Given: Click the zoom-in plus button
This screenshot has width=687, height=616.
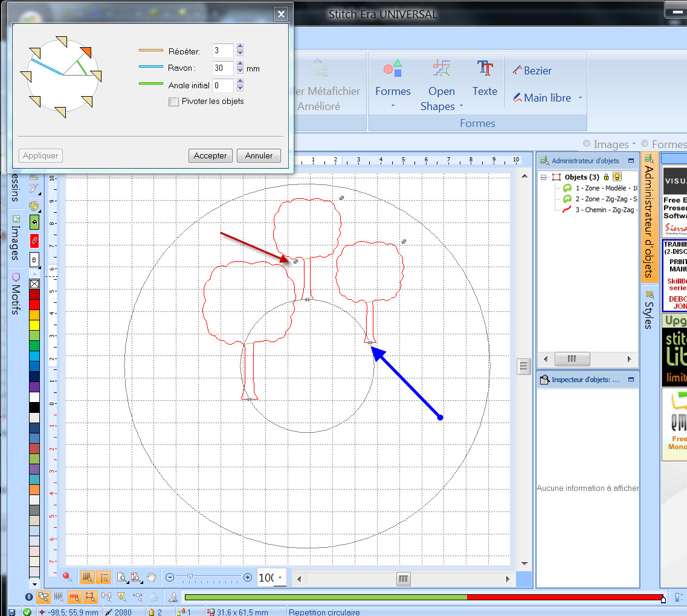Looking at the screenshot, I should pyautogui.click(x=248, y=577).
